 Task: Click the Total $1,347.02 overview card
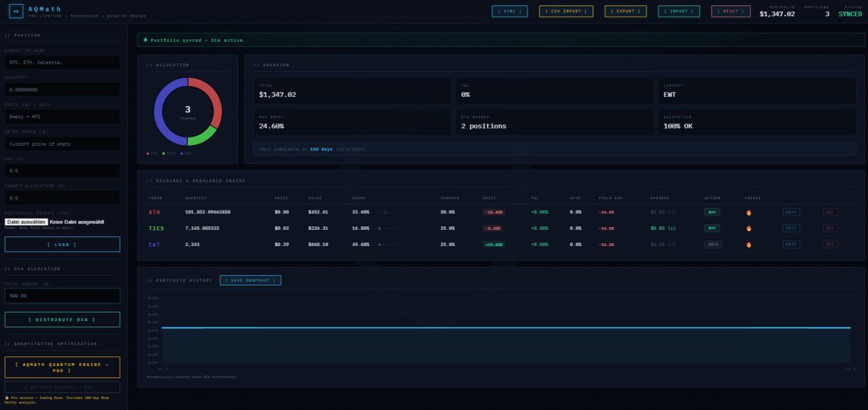tap(352, 91)
